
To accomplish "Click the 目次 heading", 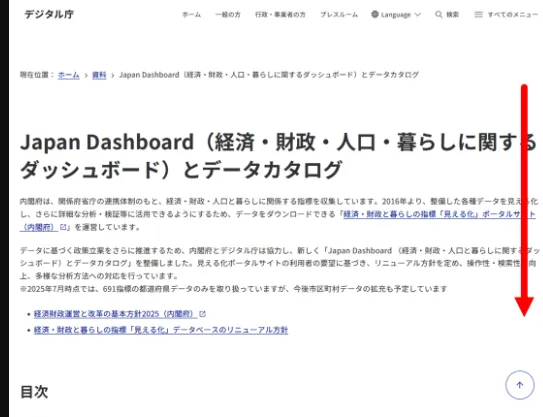I will coord(34,392).
